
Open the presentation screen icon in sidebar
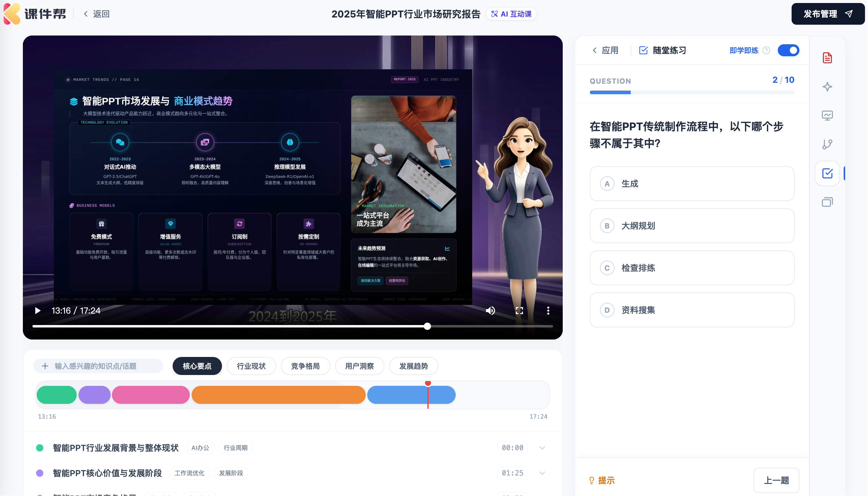coord(827,116)
